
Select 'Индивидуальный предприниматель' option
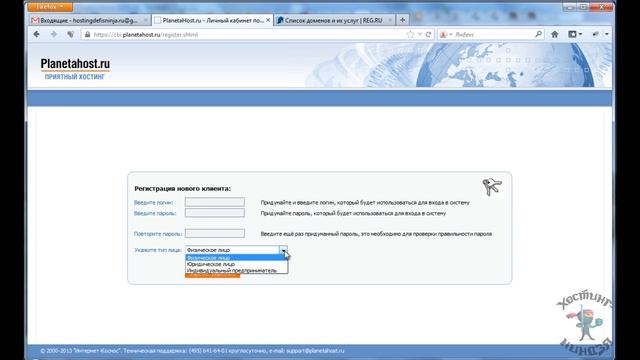(x=236, y=270)
